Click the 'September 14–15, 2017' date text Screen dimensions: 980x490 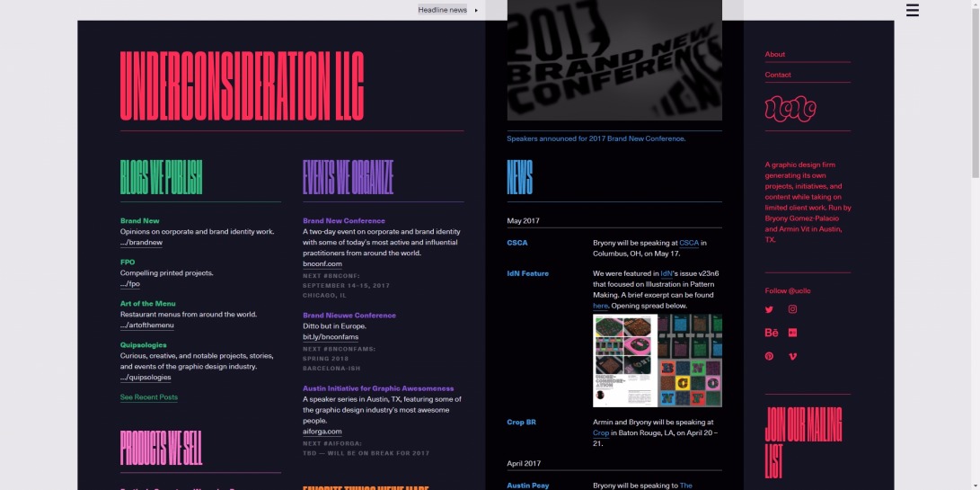pos(346,285)
